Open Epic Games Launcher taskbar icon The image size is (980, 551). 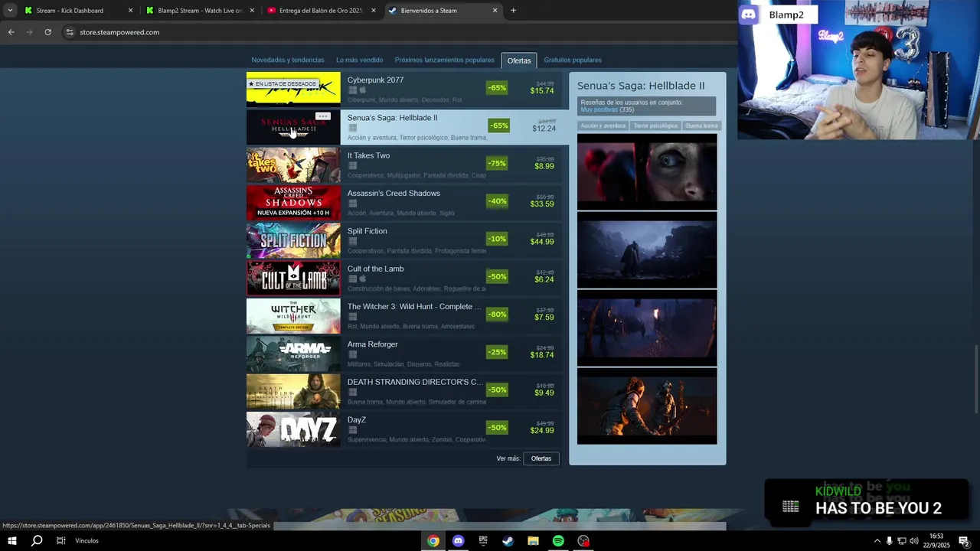click(x=483, y=541)
